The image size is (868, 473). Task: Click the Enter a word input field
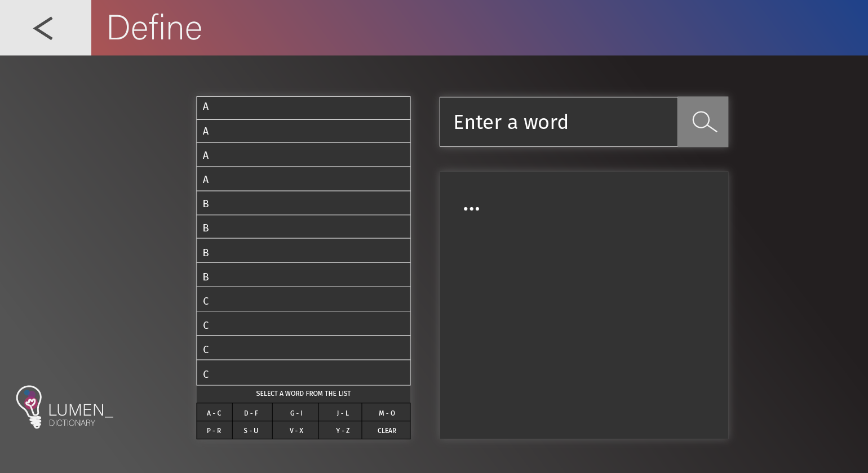click(x=558, y=122)
